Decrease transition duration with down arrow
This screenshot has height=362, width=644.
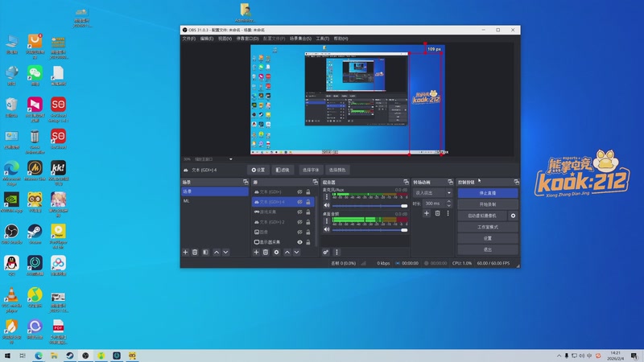[x=448, y=205]
